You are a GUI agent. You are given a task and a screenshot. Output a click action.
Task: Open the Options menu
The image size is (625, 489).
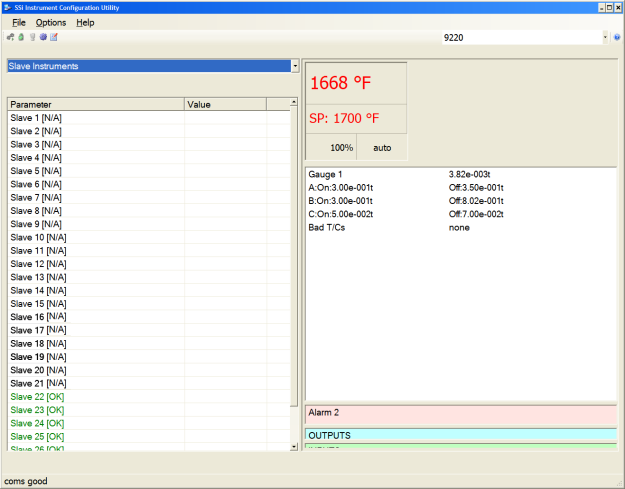coord(51,22)
